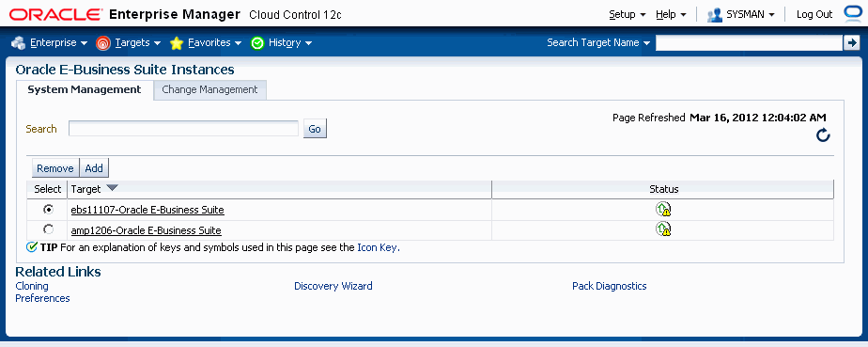Screen dimensions: 868x347
Task: Click status icon for amp1206 target
Action: (x=663, y=229)
